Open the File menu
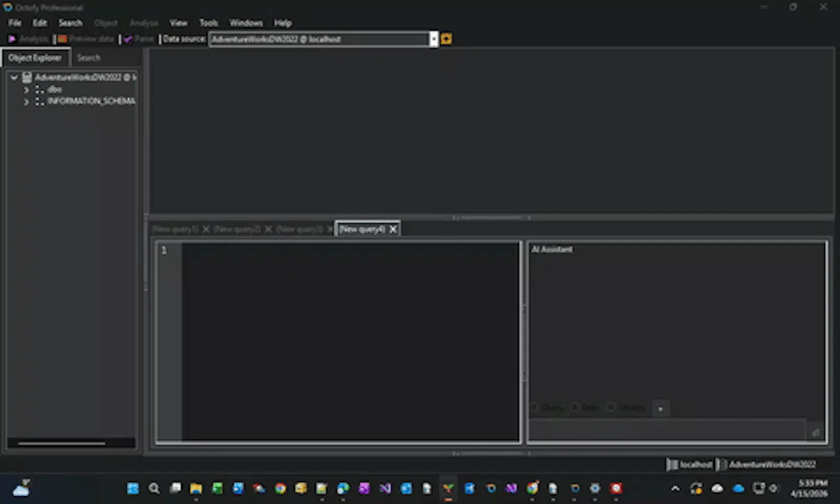This screenshot has height=504, width=840. pyautogui.click(x=15, y=23)
